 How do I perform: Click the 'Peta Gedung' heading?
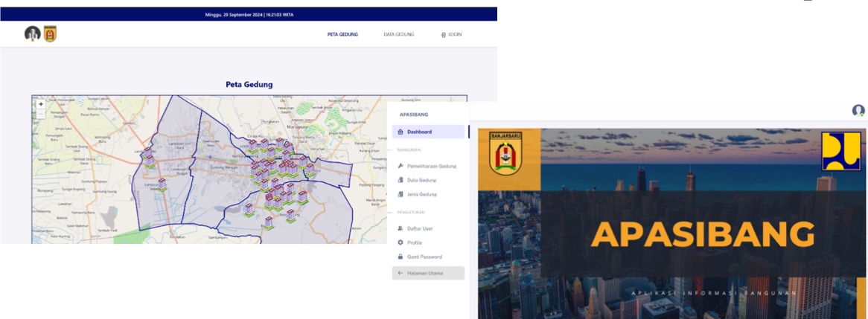click(x=249, y=85)
